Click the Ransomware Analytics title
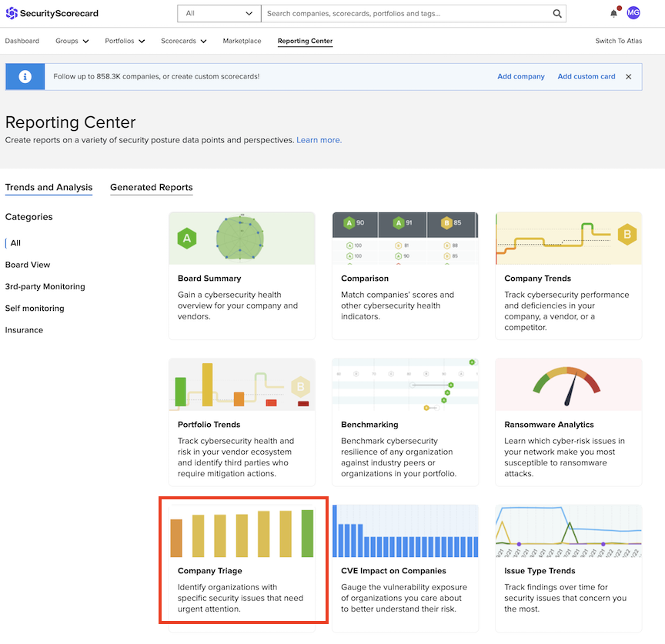The height and width of the screenshot is (644, 665). [x=549, y=425]
